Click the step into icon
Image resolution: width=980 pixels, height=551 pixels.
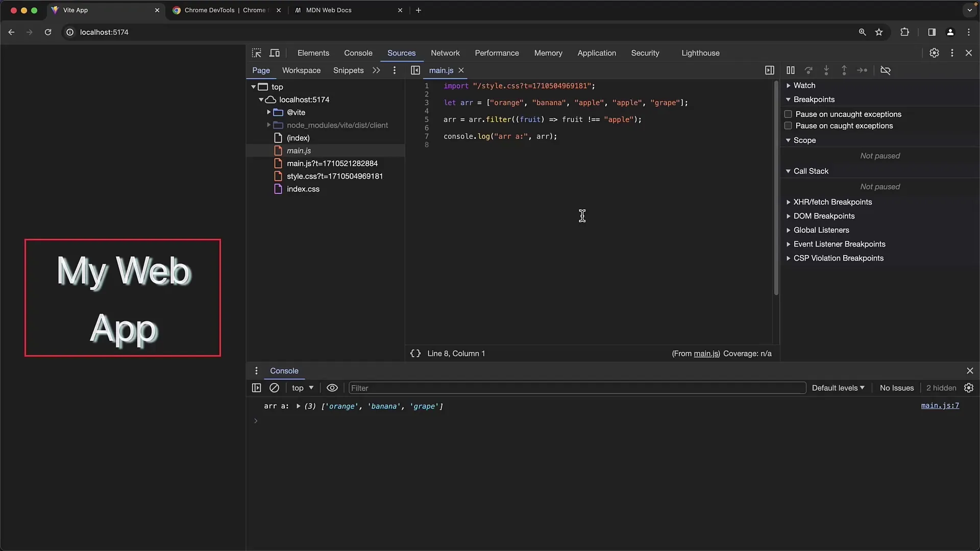[826, 70]
